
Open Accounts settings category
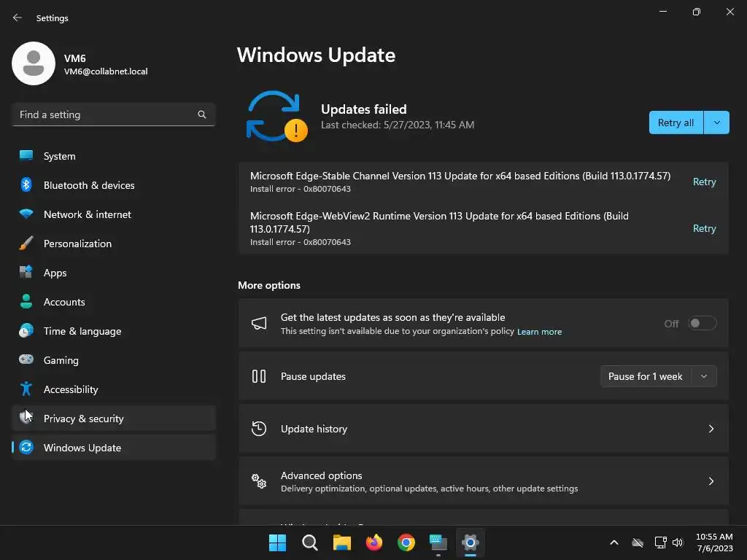(x=114, y=302)
